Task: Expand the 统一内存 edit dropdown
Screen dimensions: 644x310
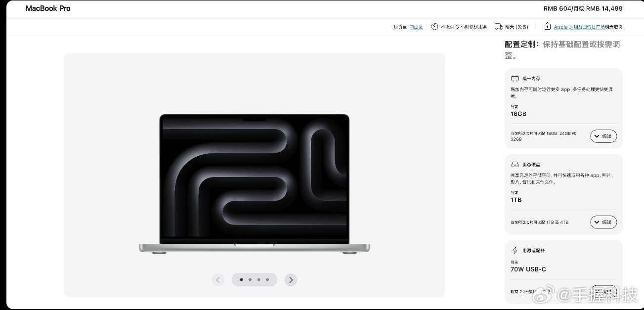Action: (x=603, y=136)
